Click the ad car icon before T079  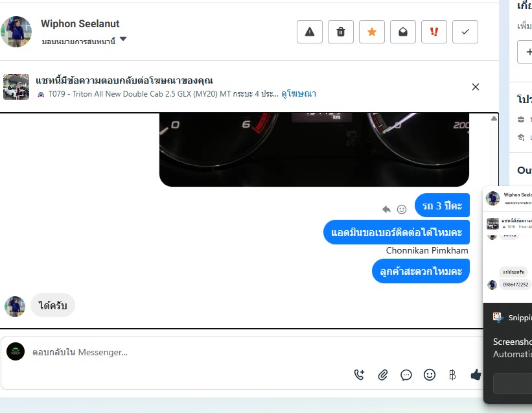pos(41,95)
